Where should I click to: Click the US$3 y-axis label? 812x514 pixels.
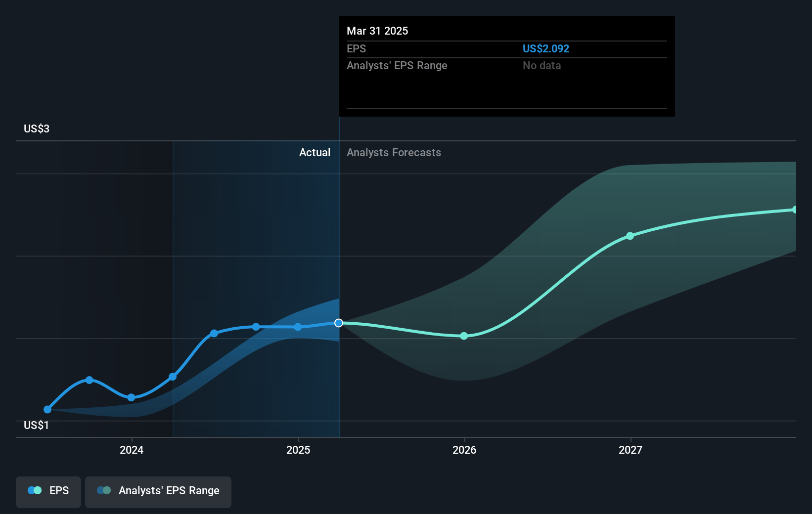coord(37,128)
